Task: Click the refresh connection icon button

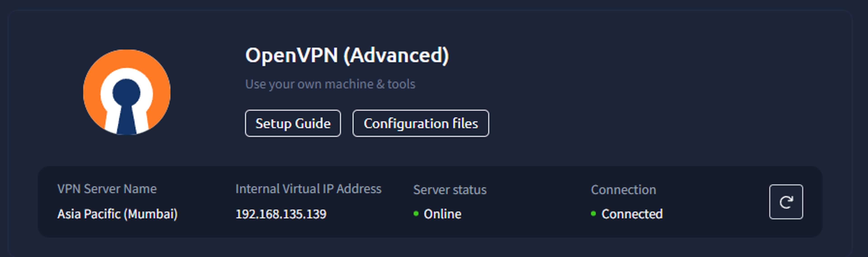Action: tap(786, 202)
